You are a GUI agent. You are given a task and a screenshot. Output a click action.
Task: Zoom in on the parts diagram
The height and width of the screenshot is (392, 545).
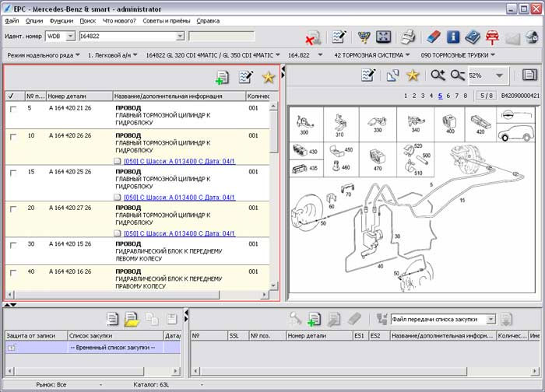pos(438,75)
